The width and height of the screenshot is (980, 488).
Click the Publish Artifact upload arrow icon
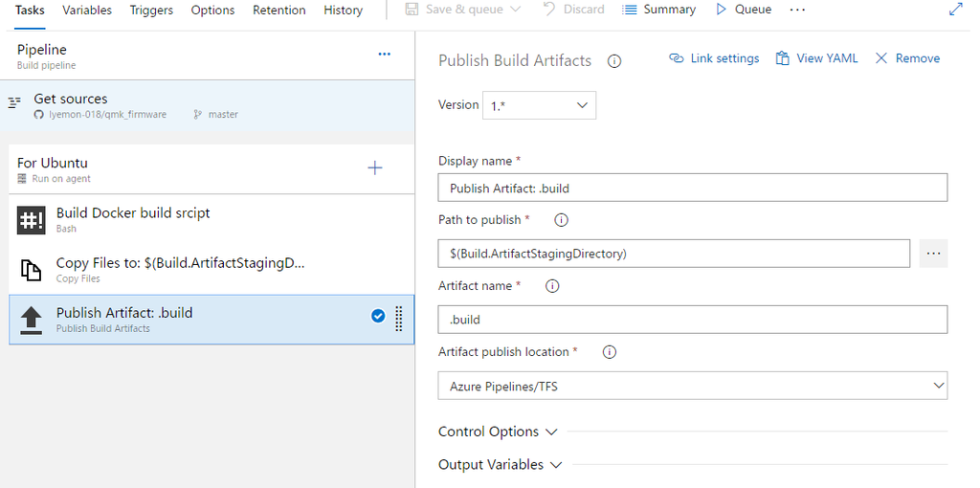click(32, 320)
